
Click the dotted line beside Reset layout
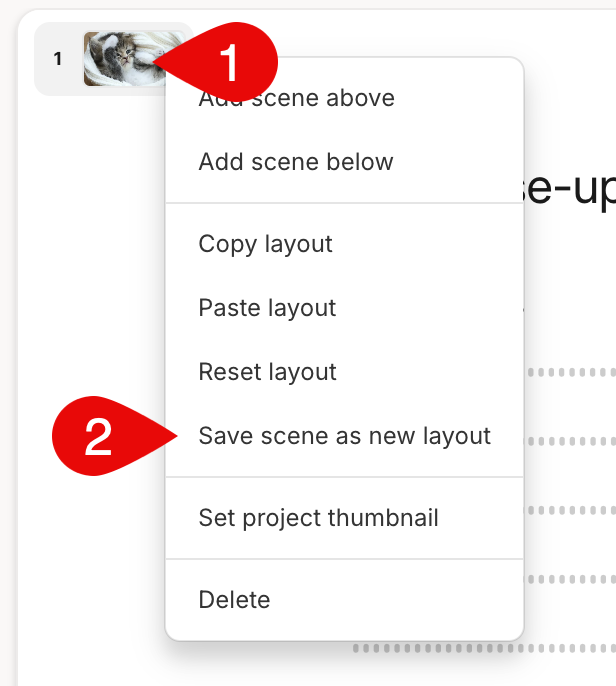[570, 373]
